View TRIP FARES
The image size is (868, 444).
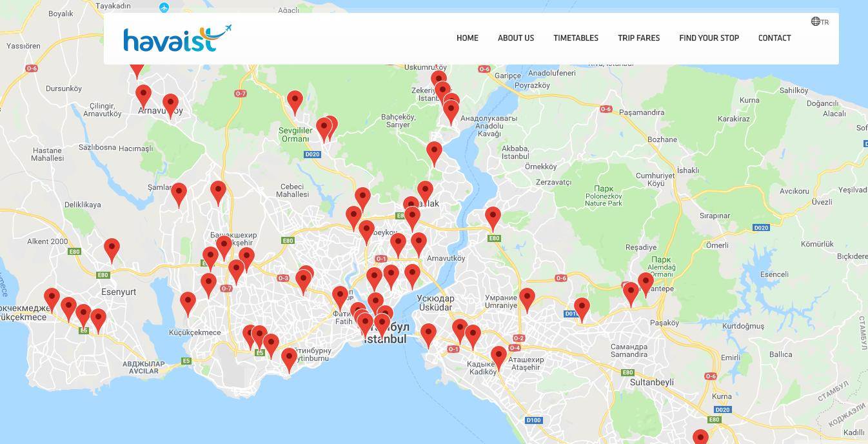click(638, 38)
